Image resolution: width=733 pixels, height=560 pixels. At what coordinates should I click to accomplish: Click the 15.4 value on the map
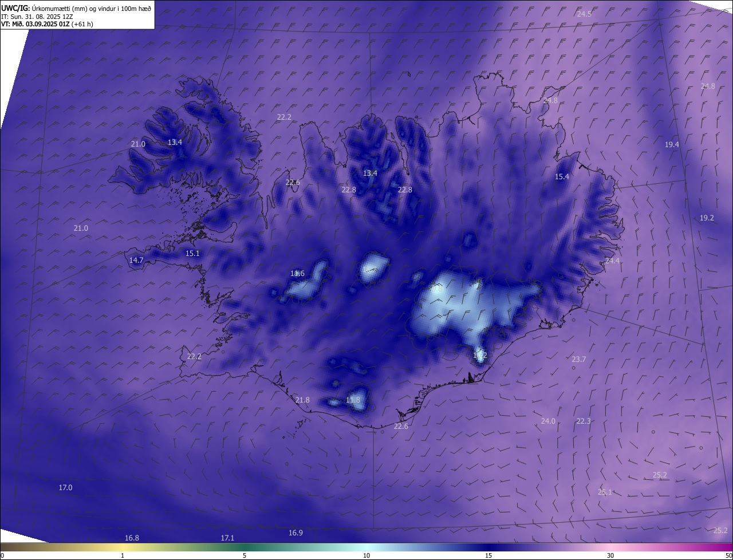click(562, 177)
